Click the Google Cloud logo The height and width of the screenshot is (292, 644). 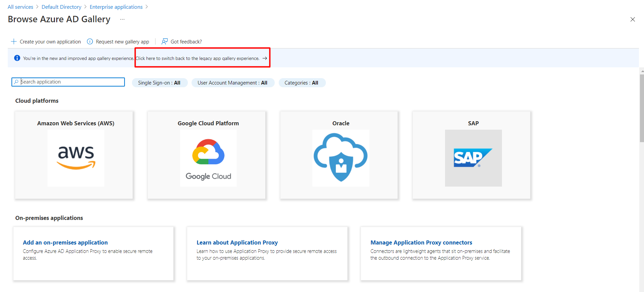point(208,158)
